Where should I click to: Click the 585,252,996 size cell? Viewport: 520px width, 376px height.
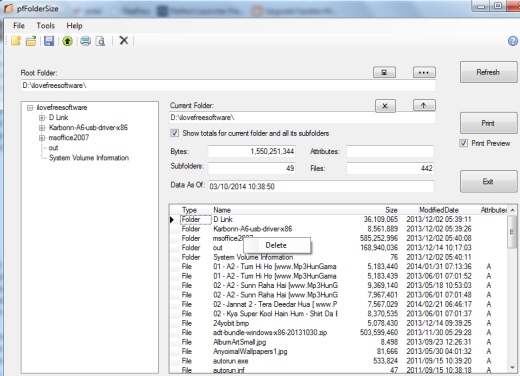click(379, 238)
